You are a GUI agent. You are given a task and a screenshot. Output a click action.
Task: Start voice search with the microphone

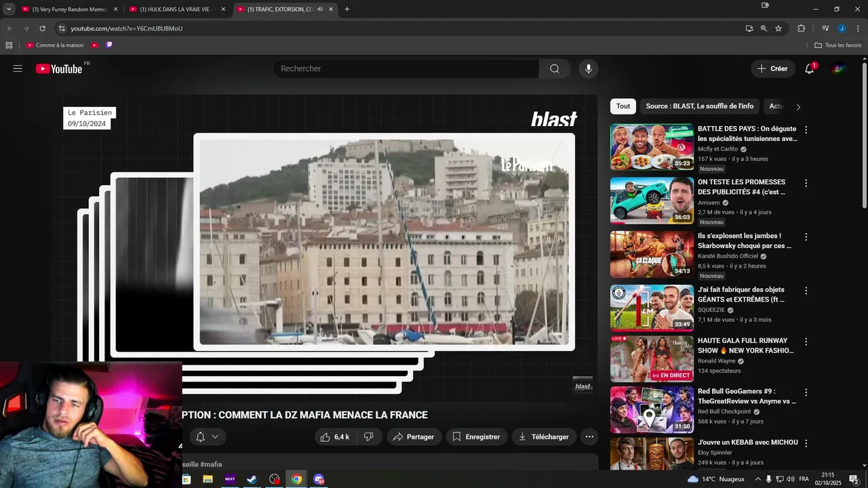589,68
